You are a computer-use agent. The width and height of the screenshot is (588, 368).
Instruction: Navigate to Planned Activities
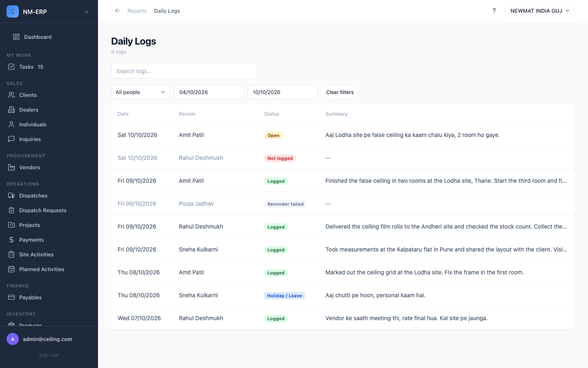(49, 269)
